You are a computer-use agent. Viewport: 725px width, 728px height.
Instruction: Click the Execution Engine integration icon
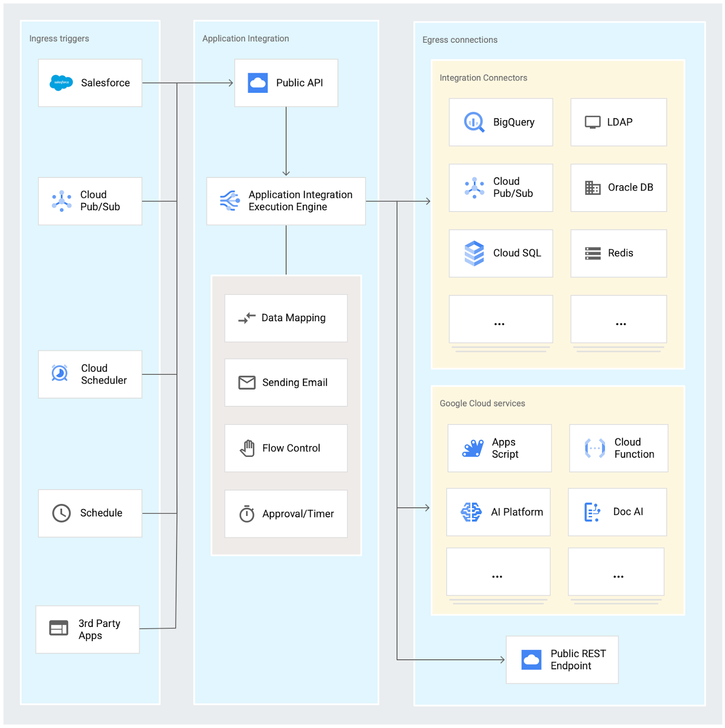(230, 201)
